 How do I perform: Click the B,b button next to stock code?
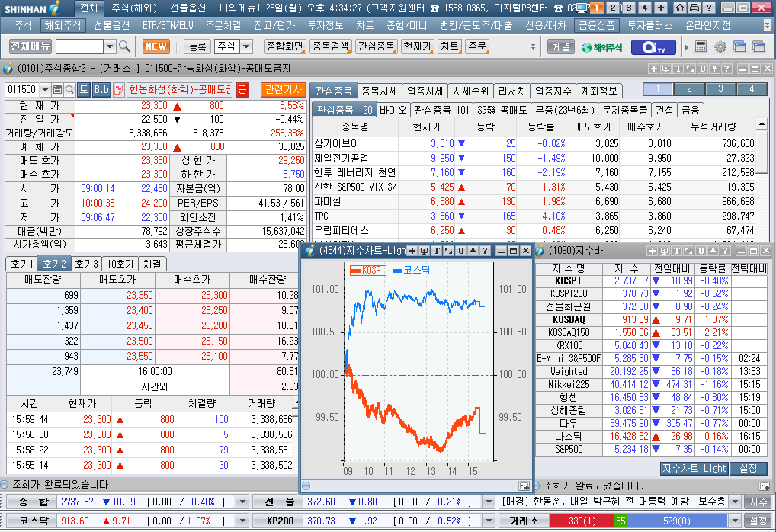[x=101, y=90]
